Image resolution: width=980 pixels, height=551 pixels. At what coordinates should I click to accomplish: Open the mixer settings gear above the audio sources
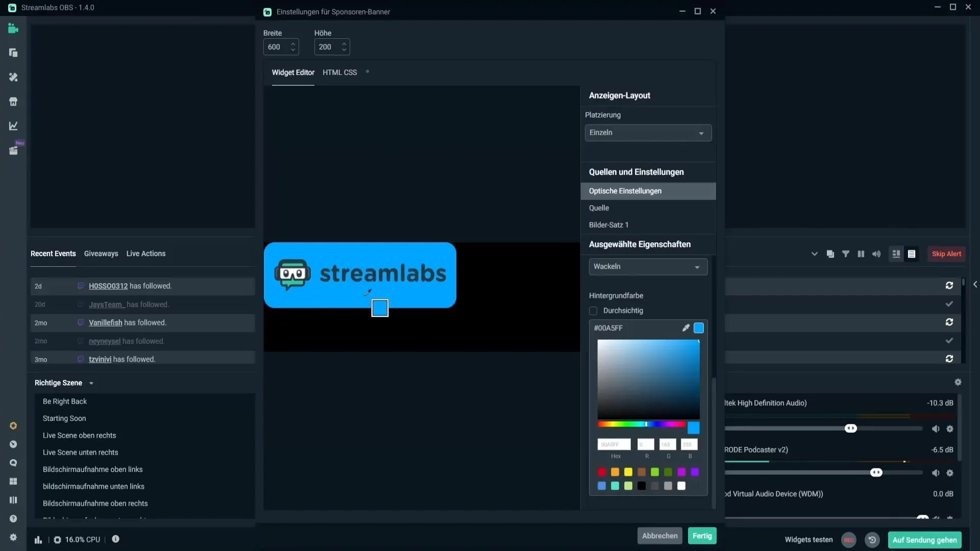(x=958, y=383)
